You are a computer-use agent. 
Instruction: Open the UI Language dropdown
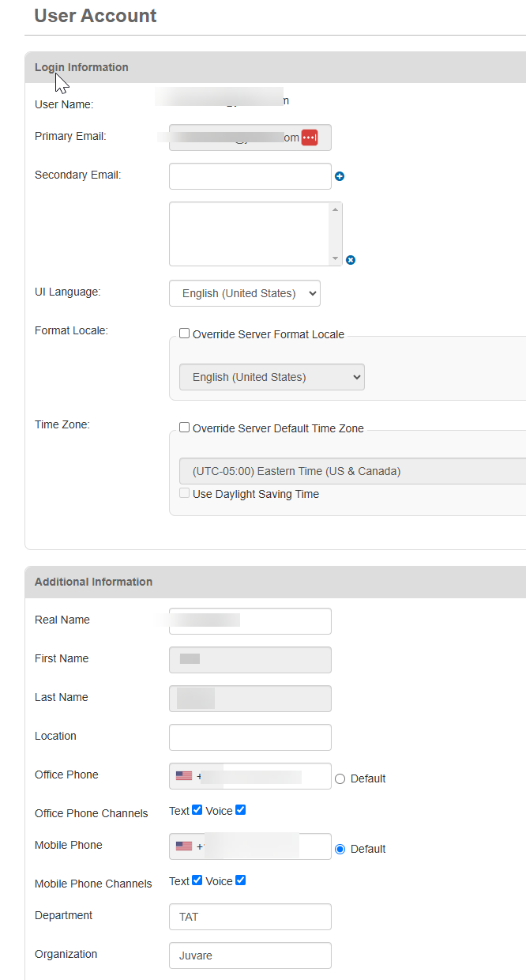tap(244, 292)
